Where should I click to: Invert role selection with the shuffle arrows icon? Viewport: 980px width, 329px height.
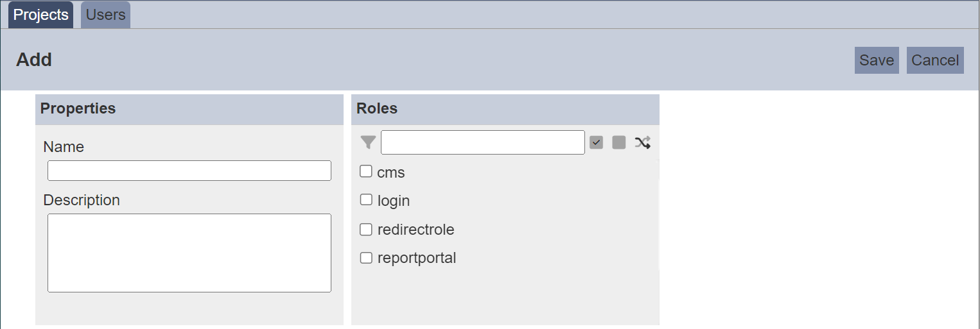642,142
